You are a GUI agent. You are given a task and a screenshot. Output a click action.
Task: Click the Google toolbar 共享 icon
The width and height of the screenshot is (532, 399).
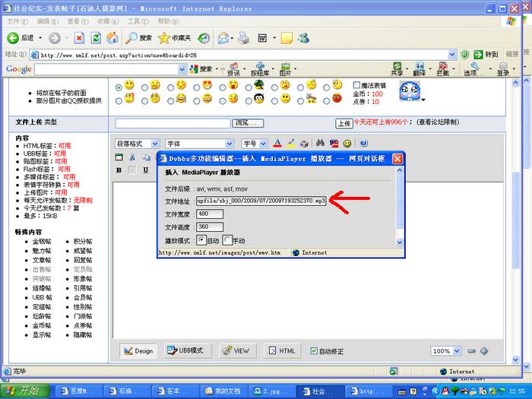click(397, 69)
